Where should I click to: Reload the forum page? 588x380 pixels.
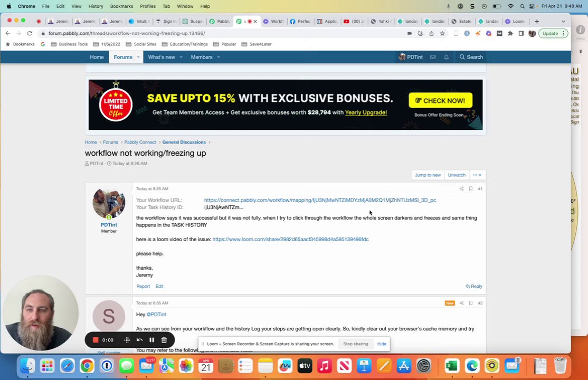coord(30,33)
